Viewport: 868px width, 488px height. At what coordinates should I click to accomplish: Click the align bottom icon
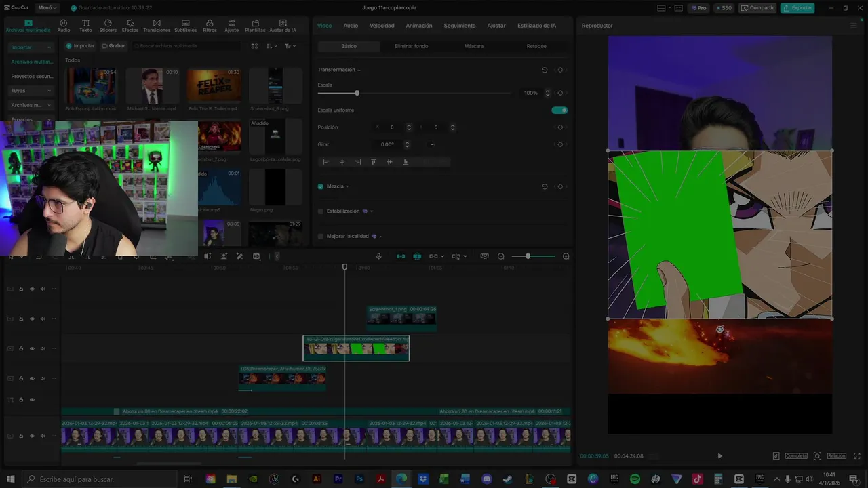click(406, 162)
